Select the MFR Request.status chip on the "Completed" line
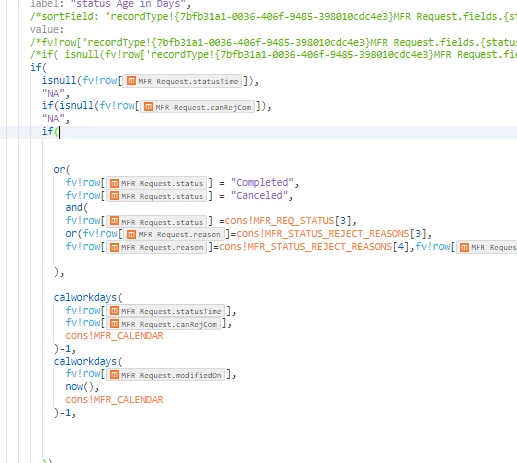Screen dimensions: 517x463 coord(156,183)
